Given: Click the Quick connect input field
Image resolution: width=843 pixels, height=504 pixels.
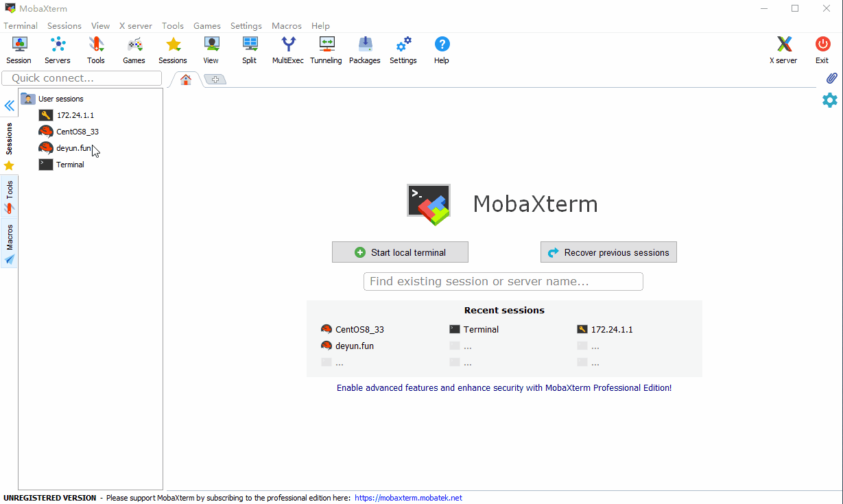Looking at the screenshot, I should (x=82, y=78).
